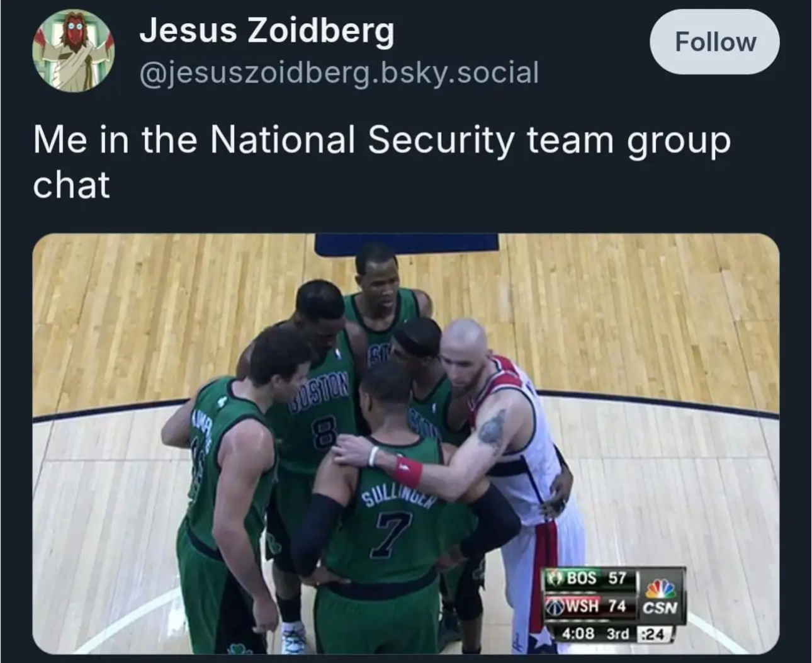Image resolution: width=812 pixels, height=663 pixels.
Task: Click the red wristband on the arm
Action: (x=409, y=470)
